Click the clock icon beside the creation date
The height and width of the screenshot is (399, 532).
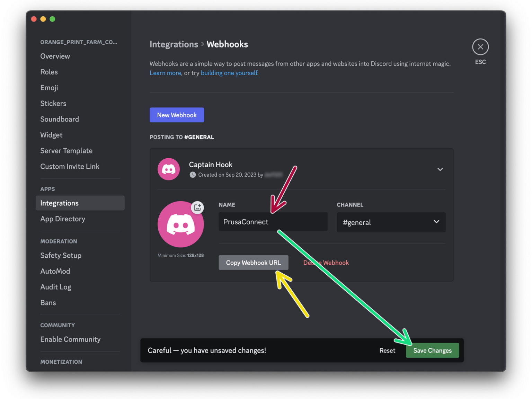(x=193, y=175)
